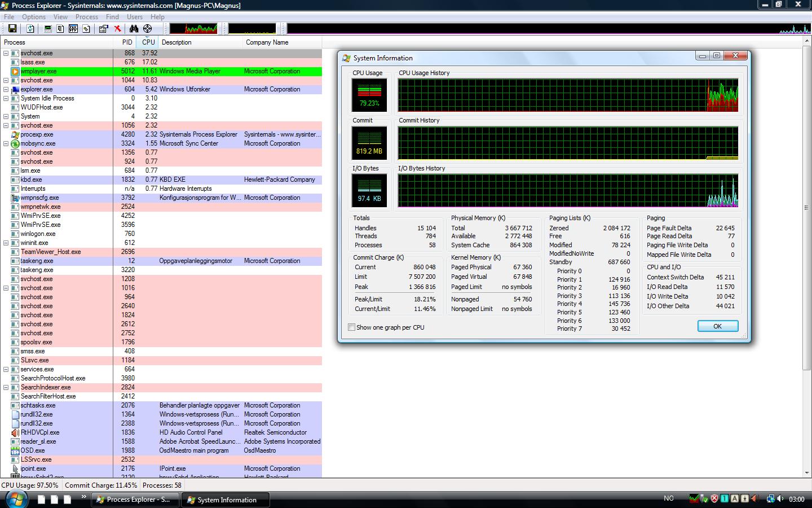Click the View DLLs/Handles toolbar icon
The image size is (812, 508).
coord(86,28)
